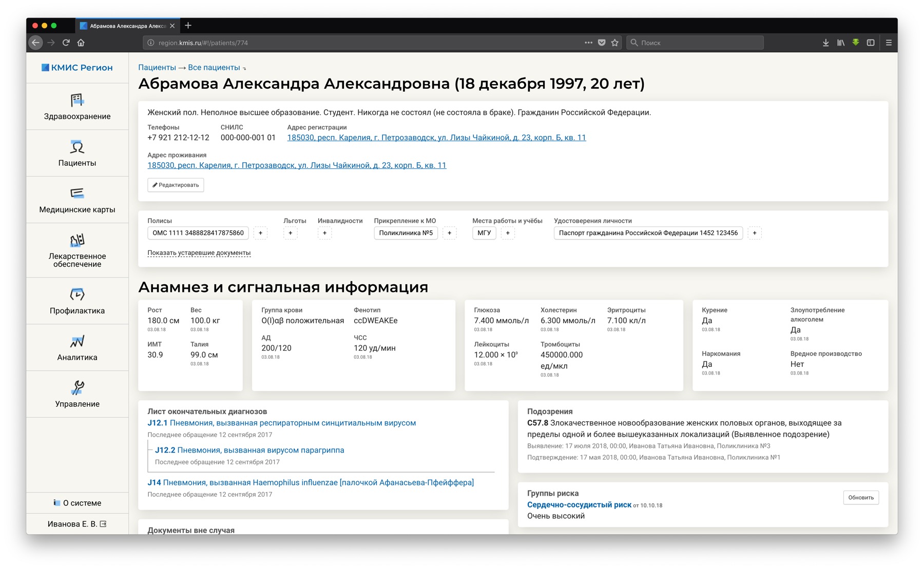Add a new policy with plus button
Image resolution: width=924 pixels, height=569 pixels.
click(260, 233)
